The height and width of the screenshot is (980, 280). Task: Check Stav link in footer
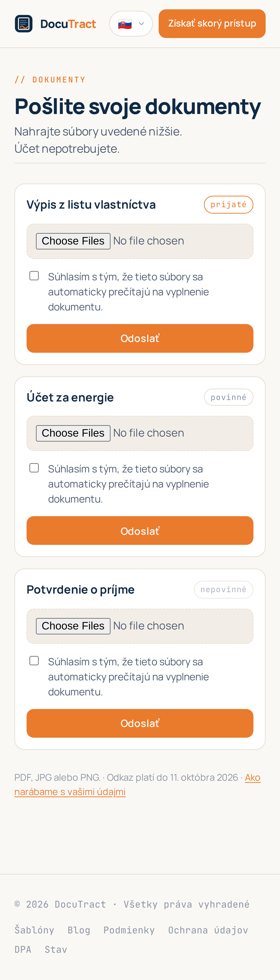coord(56,949)
